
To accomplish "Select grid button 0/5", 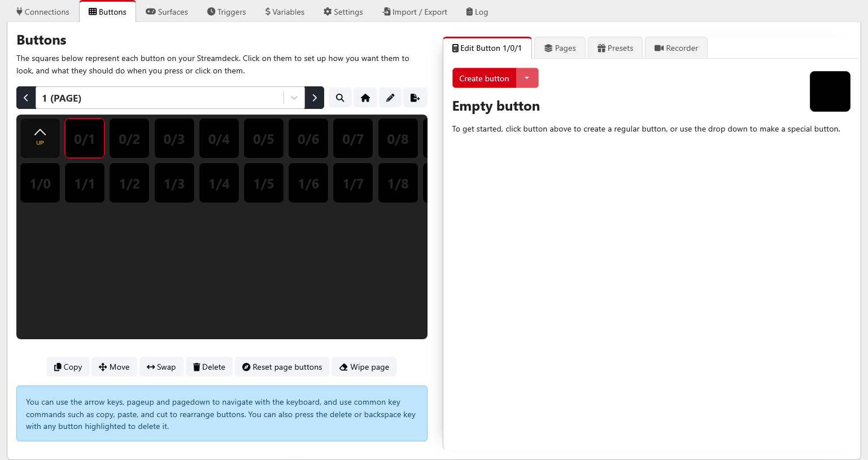I will pyautogui.click(x=264, y=139).
